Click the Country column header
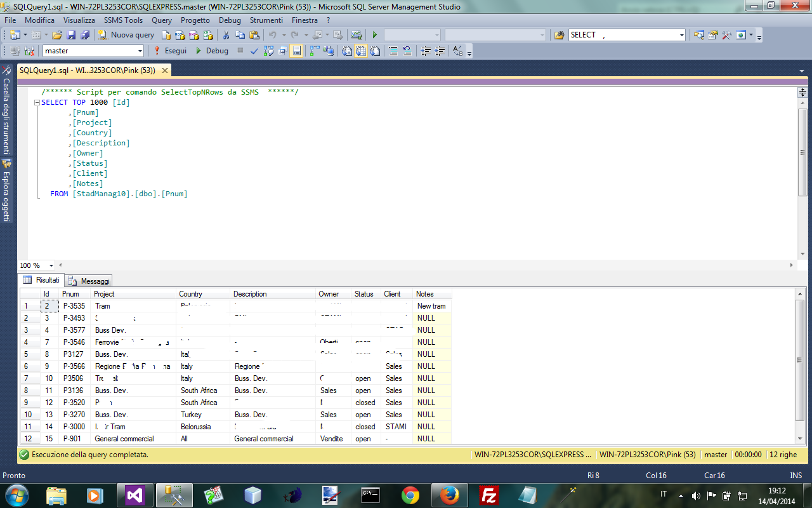This screenshot has height=508, width=812. 203,294
